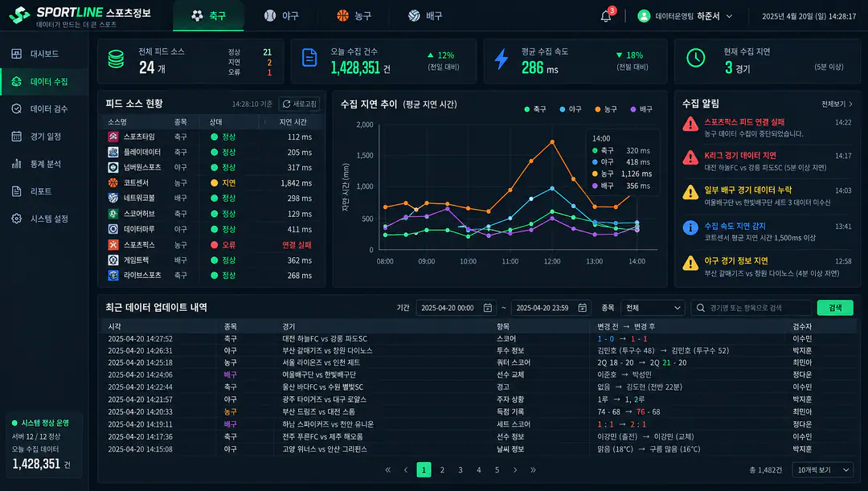This screenshot has height=491, width=868.
Task: Select the 대전 하늘FC vs 강릉 파도SC row
Action: point(479,339)
